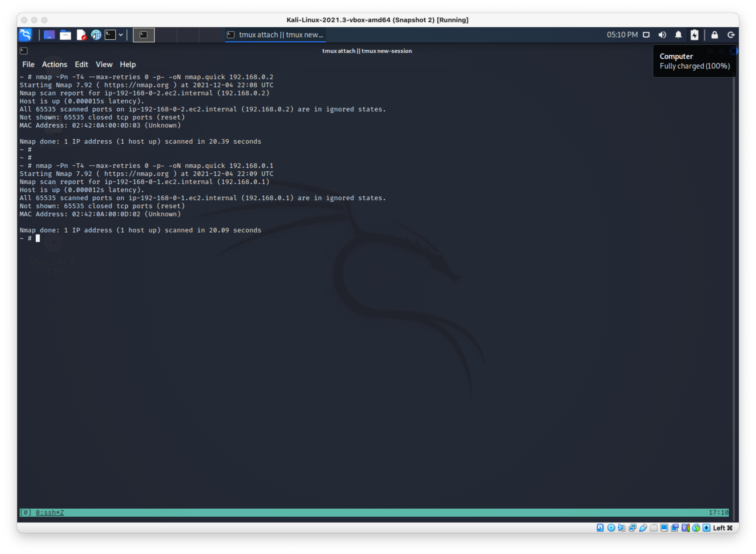This screenshot has height=554, width=756.
Task: Open the Edit menu
Action: click(81, 64)
